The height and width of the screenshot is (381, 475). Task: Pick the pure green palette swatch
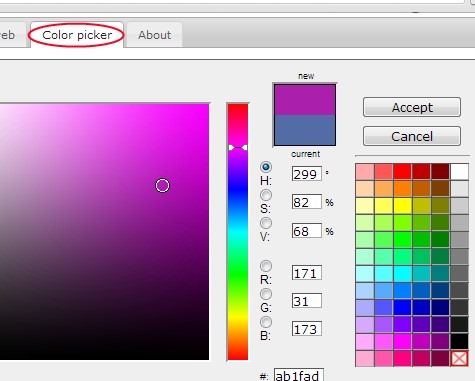point(402,240)
